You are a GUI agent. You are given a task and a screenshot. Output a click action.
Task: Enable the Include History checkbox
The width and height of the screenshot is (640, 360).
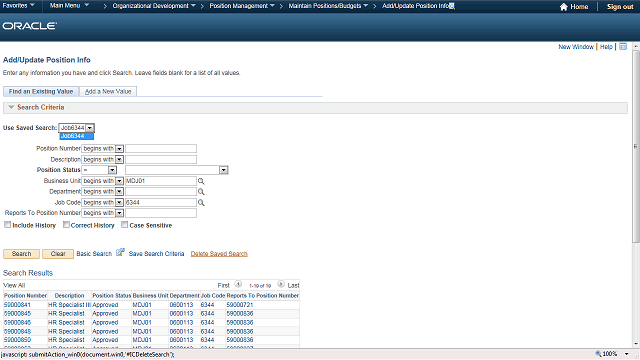click(x=7, y=224)
